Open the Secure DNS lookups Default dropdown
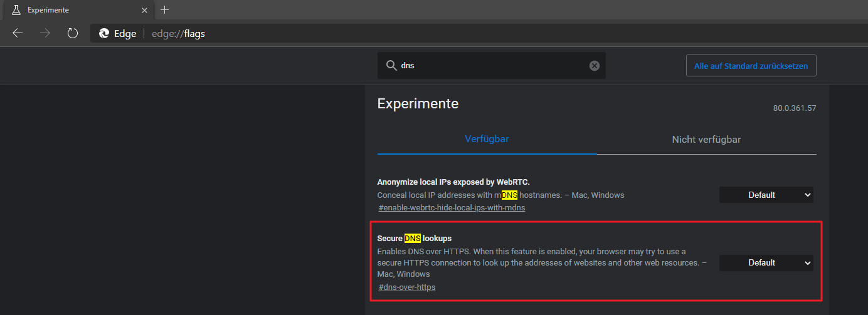This screenshot has width=868, height=315. pyautogui.click(x=766, y=263)
